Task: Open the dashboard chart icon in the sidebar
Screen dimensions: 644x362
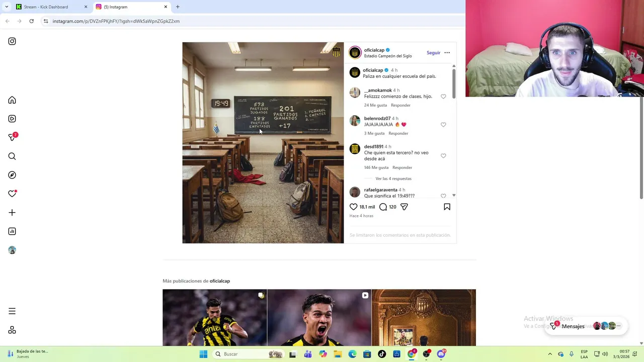Action: point(12,231)
